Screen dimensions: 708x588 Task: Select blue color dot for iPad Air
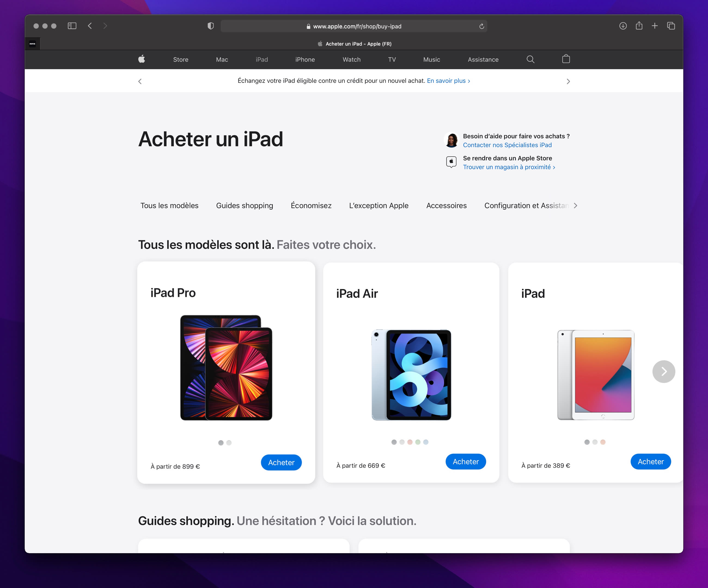pos(426,442)
